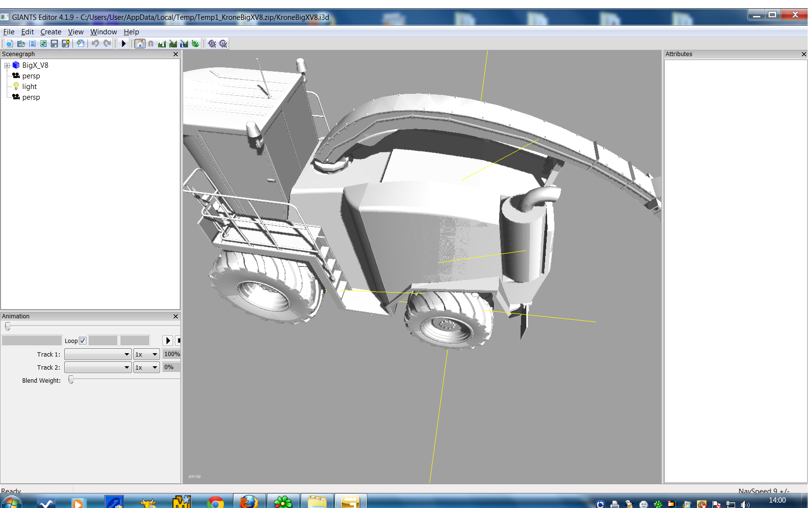Click the second checkered sphere toolbar icon
This screenshot has width=812, height=508.
(223, 44)
